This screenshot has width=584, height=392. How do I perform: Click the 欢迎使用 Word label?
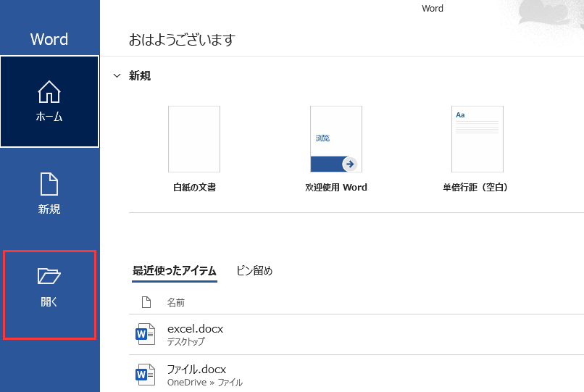tap(336, 187)
